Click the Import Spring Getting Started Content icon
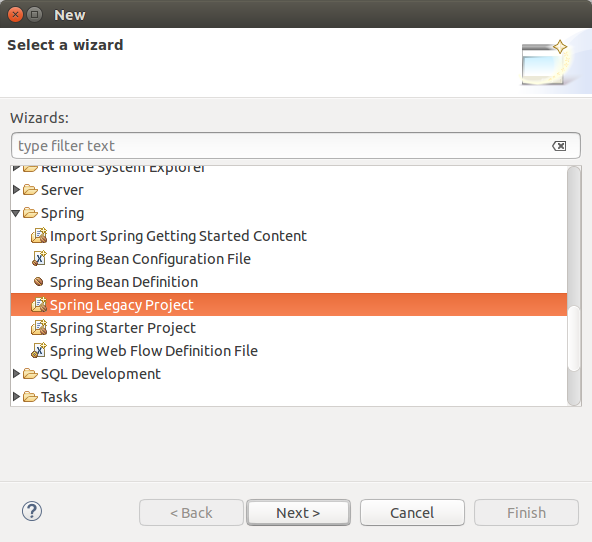Image resolution: width=592 pixels, height=542 pixels. point(39,236)
